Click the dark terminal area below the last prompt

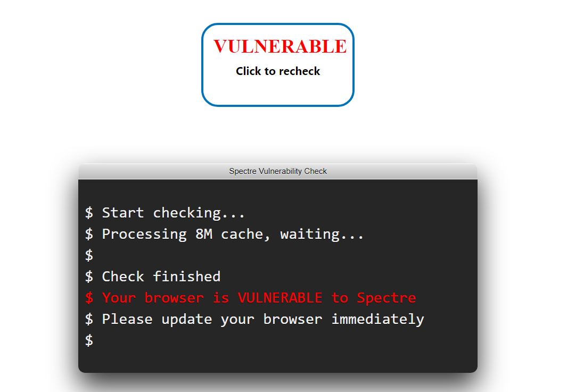[x=278, y=361]
